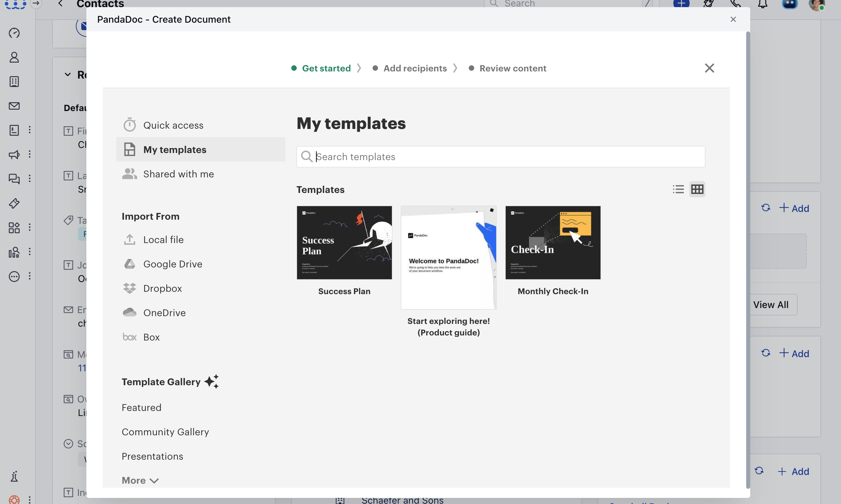The image size is (841, 504).
Task: Select Monthly Check-In template thumbnail
Action: coord(553,242)
